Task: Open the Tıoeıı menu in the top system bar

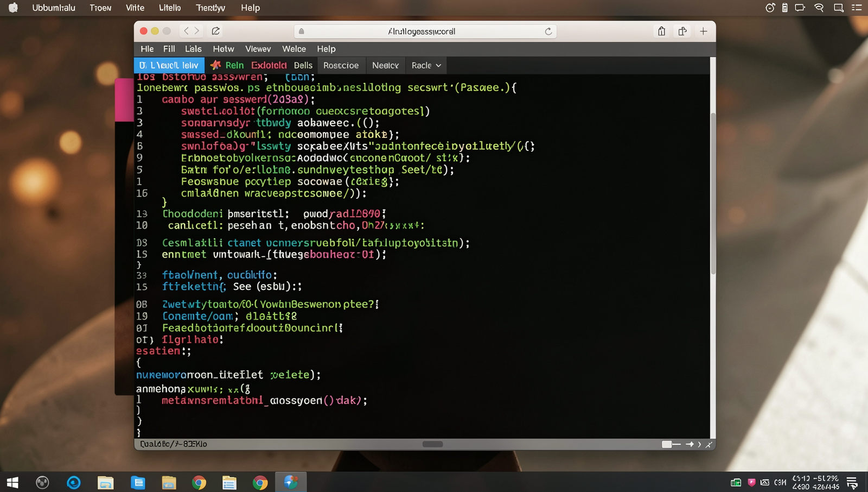Action: [x=100, y=8]
